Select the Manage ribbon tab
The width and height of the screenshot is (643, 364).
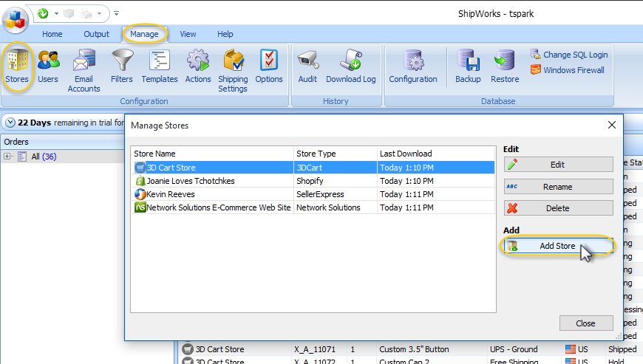click(144, 34)
